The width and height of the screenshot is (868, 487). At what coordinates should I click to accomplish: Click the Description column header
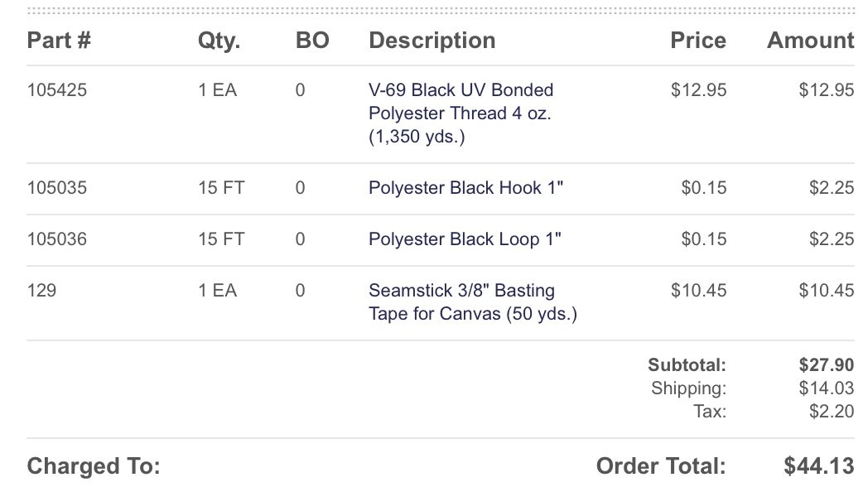pos(432,41)
